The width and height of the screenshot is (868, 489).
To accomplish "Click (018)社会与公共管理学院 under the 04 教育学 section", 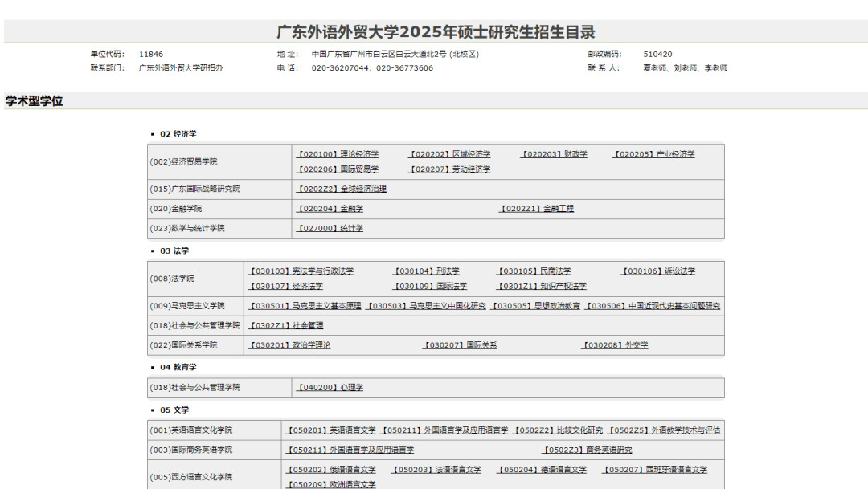I will coord(219,388).
